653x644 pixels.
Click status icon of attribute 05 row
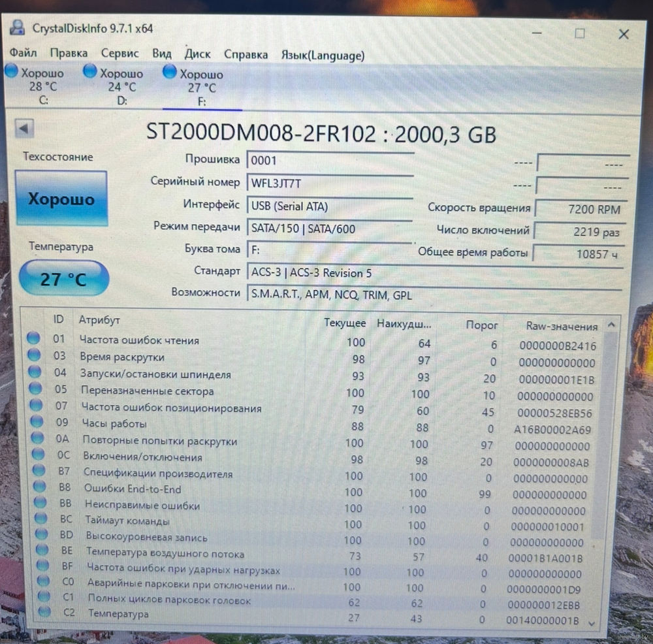35,388
